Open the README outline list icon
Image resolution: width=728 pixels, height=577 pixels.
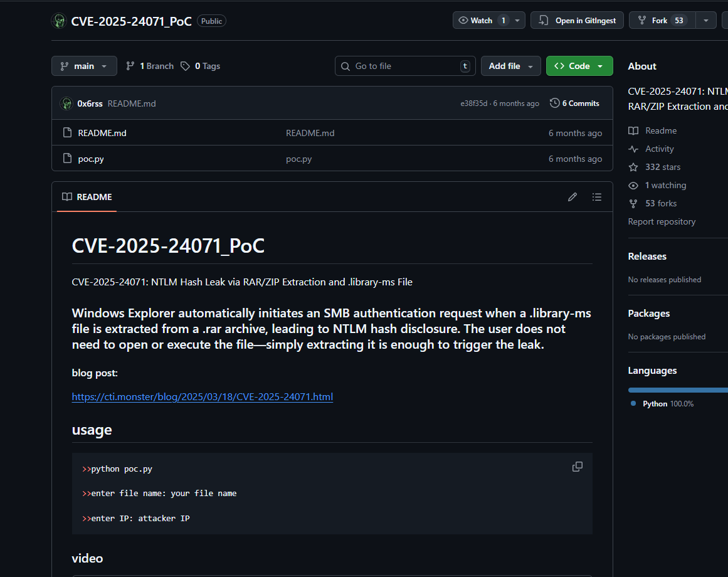click(596, 197)
